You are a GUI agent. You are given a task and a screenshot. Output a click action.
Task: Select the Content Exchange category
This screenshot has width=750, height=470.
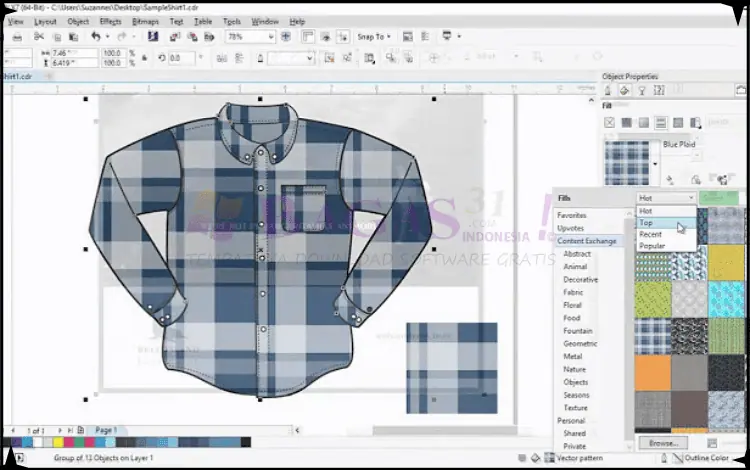point(587,241)
